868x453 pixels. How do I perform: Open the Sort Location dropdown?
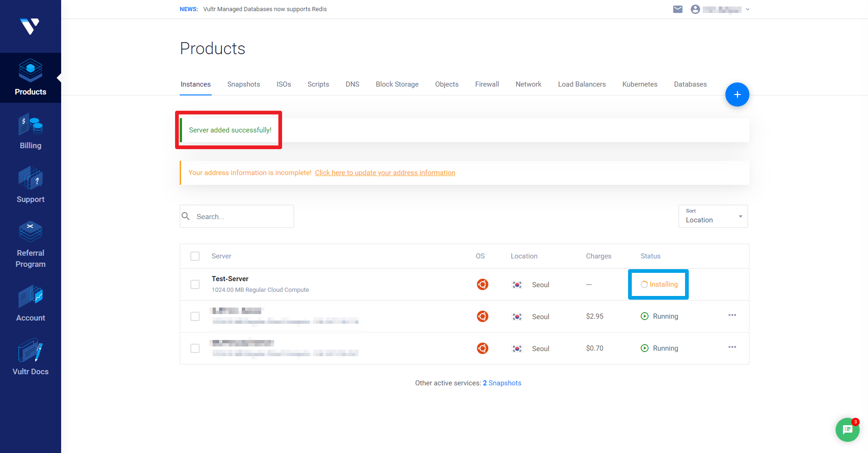coord(713,216)
